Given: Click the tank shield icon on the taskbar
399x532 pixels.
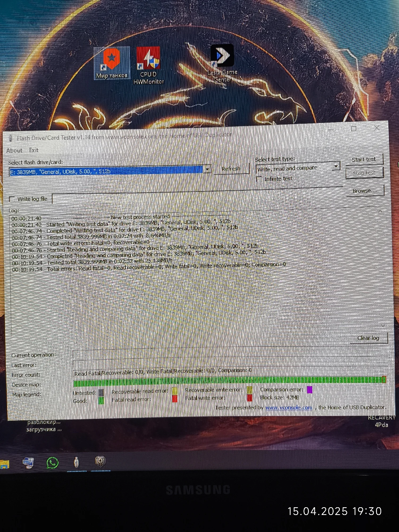Looking at the screenshot, I should point(100,462).
